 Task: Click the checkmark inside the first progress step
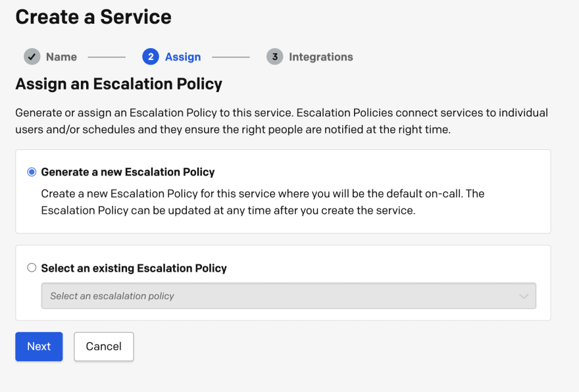[x=32, y=57]
